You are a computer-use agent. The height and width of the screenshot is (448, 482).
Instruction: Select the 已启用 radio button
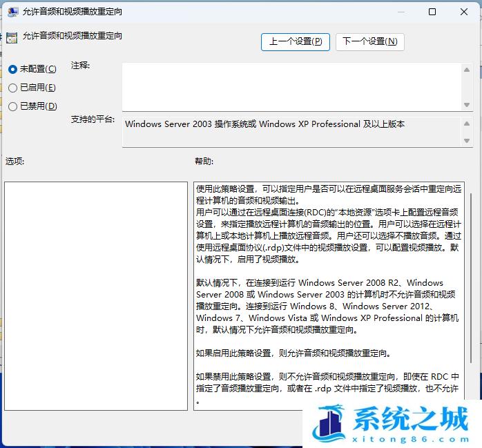(12, 88)
